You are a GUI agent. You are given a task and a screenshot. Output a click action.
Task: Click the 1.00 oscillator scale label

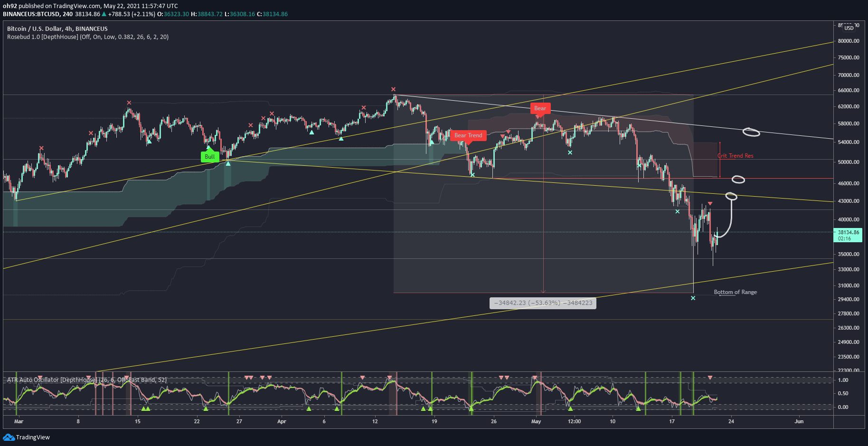[x=843, y=380]
